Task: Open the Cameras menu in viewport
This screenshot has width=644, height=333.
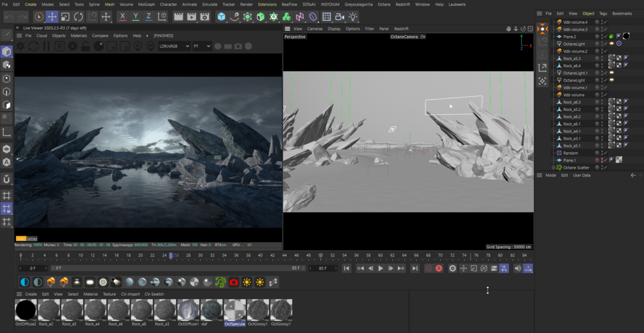Action: tap(315, 29)
